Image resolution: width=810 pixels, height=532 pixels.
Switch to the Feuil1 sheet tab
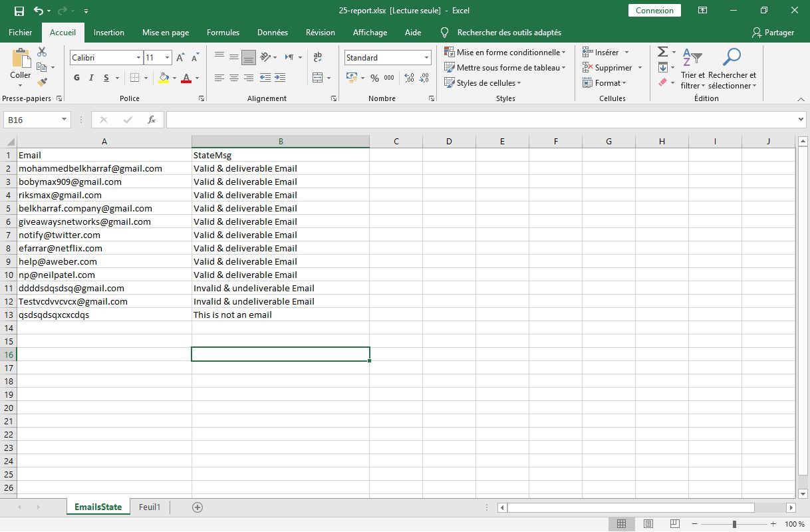[x=150, y=507]
